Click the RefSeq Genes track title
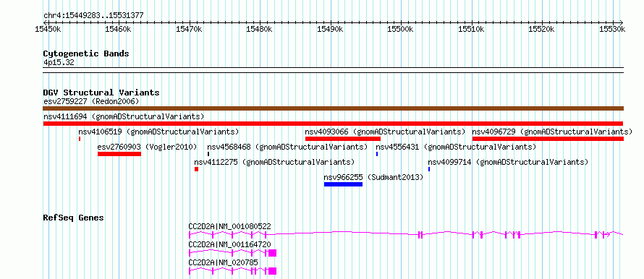Viewport: 644px width, 279px height. pyautogui.click(x=73, y=218)
